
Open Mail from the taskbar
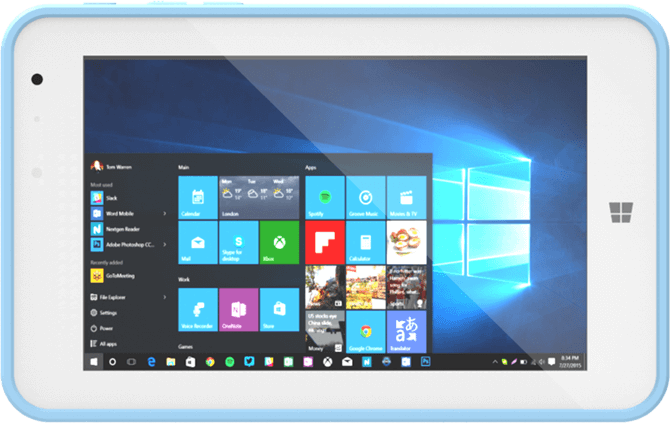tap(347, 362)
